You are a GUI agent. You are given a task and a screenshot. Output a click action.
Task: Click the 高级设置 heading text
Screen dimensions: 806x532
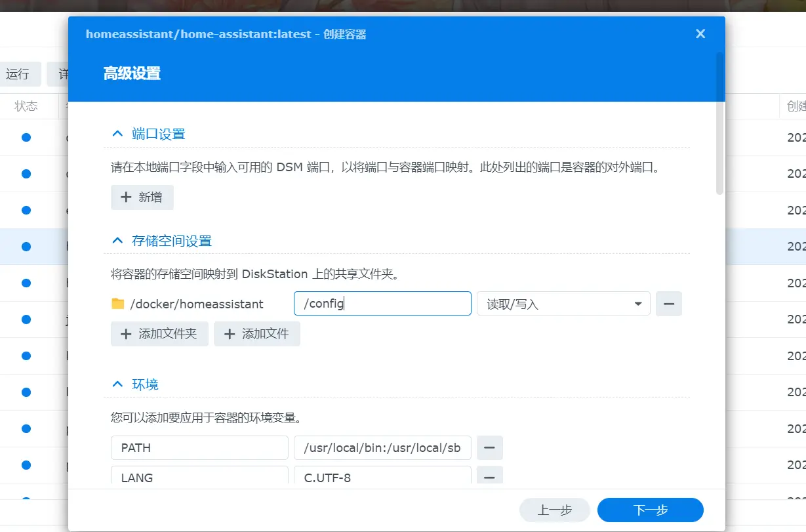[132, 73]
